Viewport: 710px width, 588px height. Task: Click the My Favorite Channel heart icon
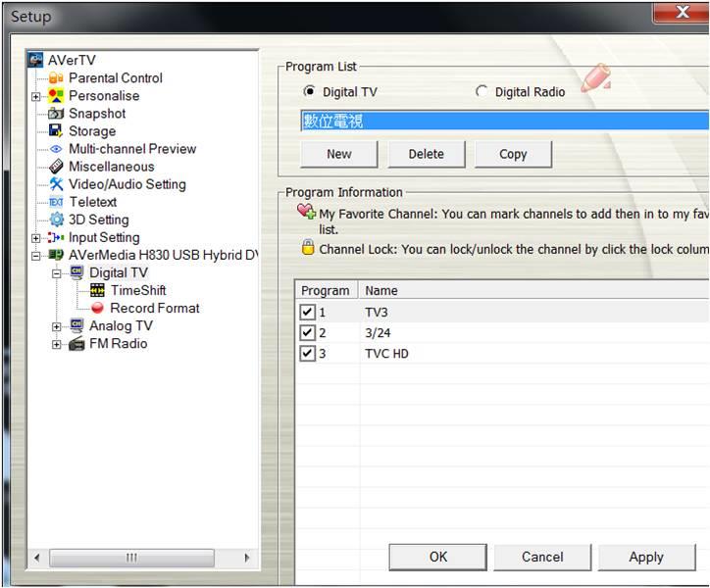click(307, 212)
